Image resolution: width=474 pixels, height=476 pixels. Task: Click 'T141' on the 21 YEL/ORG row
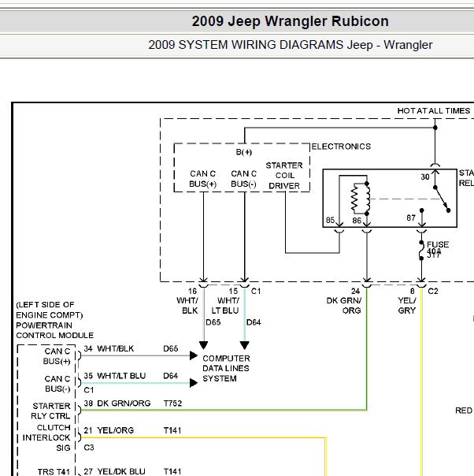(x=172, y=430)
